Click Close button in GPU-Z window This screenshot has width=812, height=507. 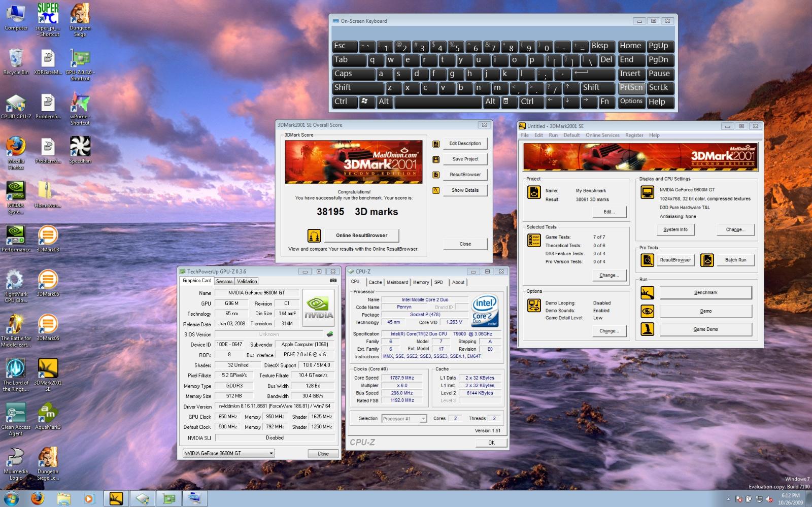point(323,454)
